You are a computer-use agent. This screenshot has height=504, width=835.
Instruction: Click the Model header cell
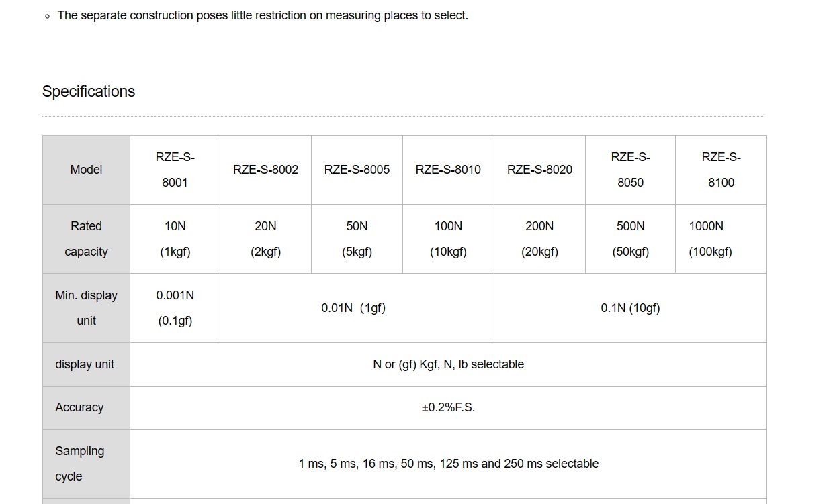tap(86, 170)
